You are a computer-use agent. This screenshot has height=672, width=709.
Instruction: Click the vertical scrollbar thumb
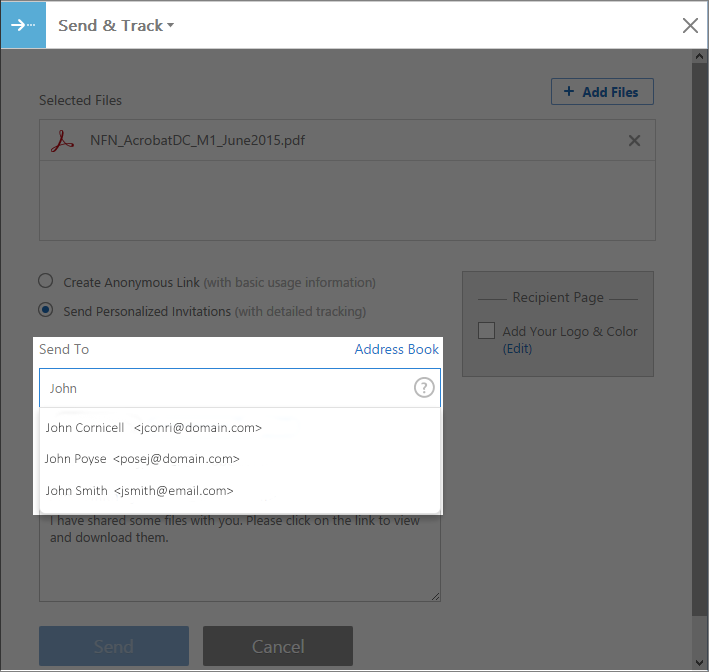tap(699, 339)
